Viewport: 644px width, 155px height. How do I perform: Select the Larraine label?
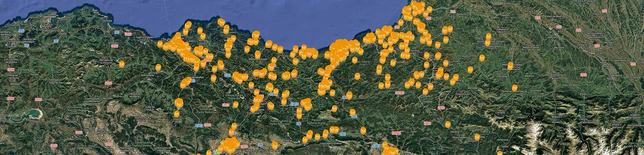click(x=499, y=113)
